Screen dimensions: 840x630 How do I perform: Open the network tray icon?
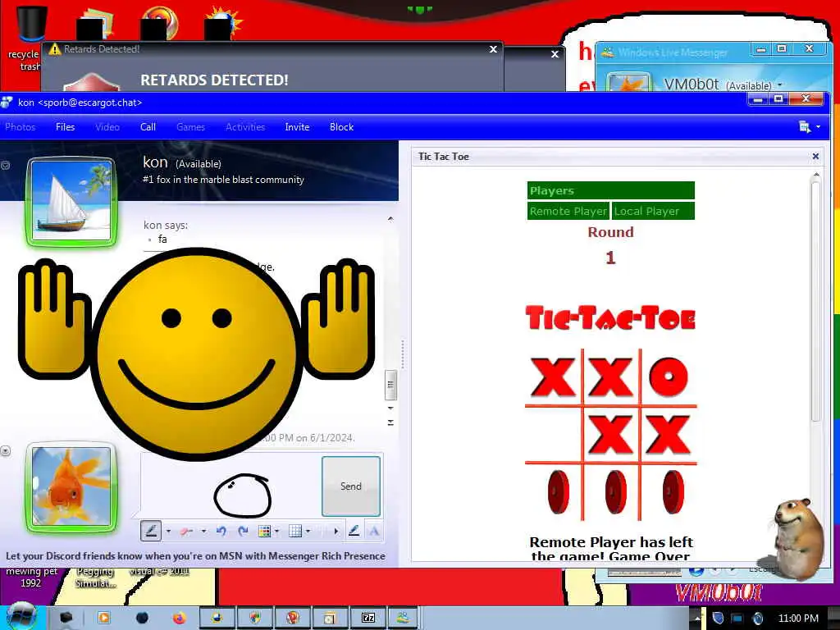point(737,619)
